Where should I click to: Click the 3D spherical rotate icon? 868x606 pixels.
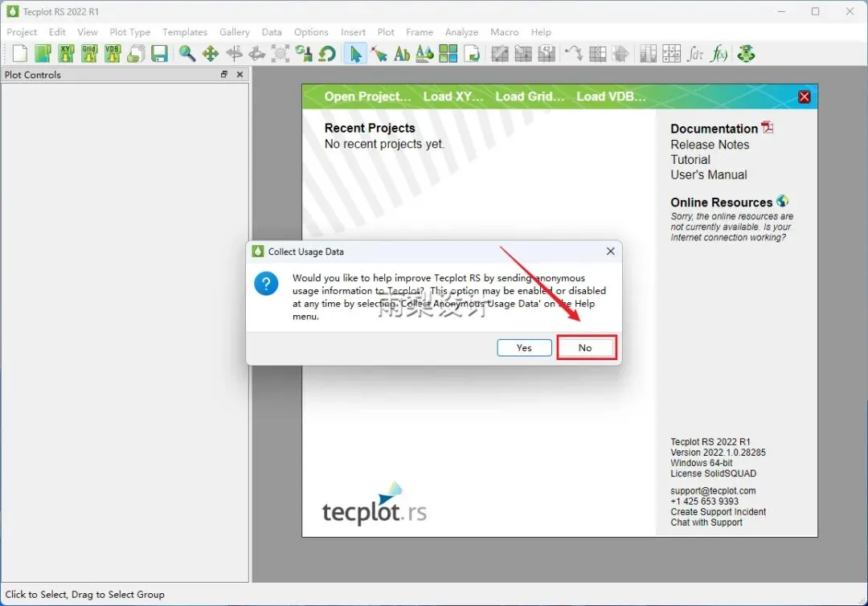257,54
